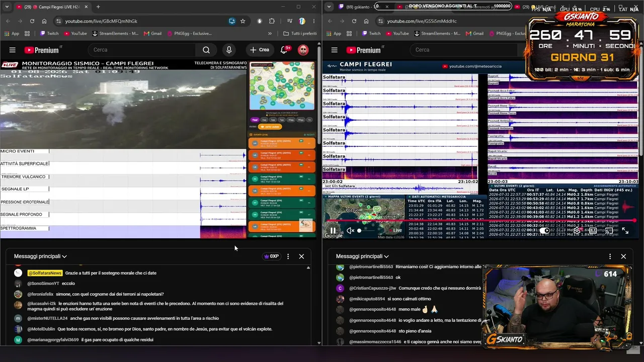This screenshot has width=644, height=362.
Task: Select @CristianCapuozzo-j3w username in right chat
Action: click(x=372, y=289)
